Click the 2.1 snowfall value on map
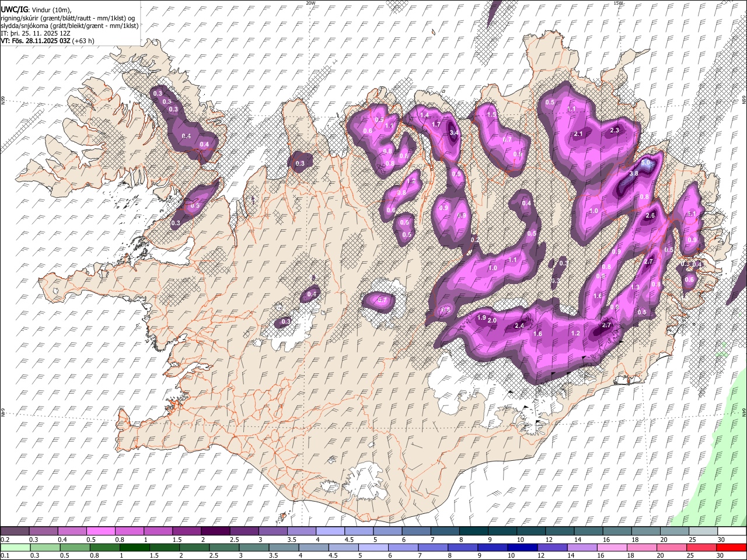747x560 pixels. click(x=578, y=134)
